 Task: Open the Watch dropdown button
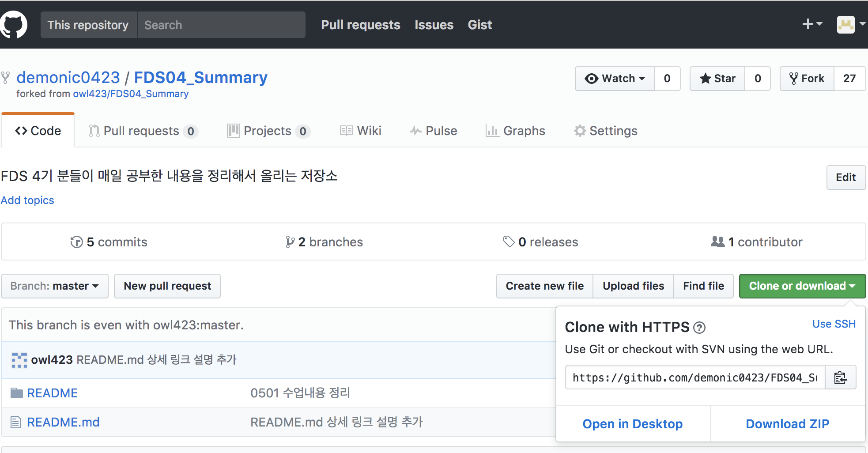tap(615, 79)
